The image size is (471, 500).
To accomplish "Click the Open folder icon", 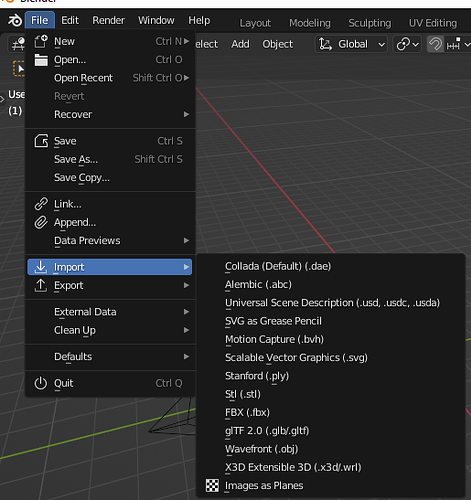I will tap(41, 60).
